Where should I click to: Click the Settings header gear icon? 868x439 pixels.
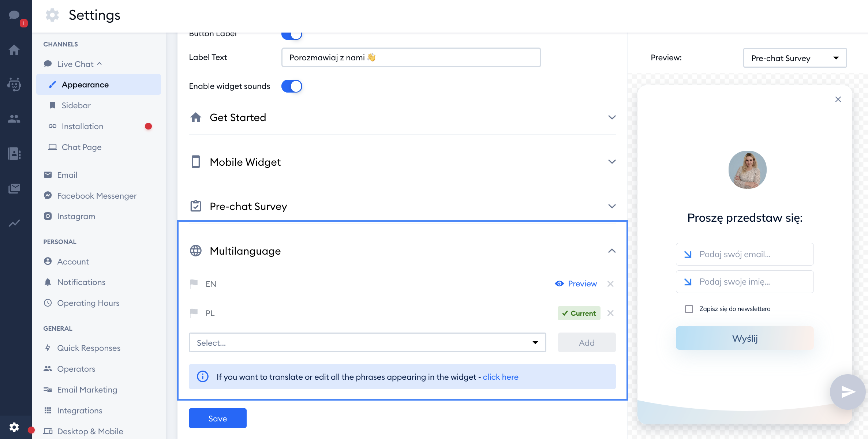(52, 15)
